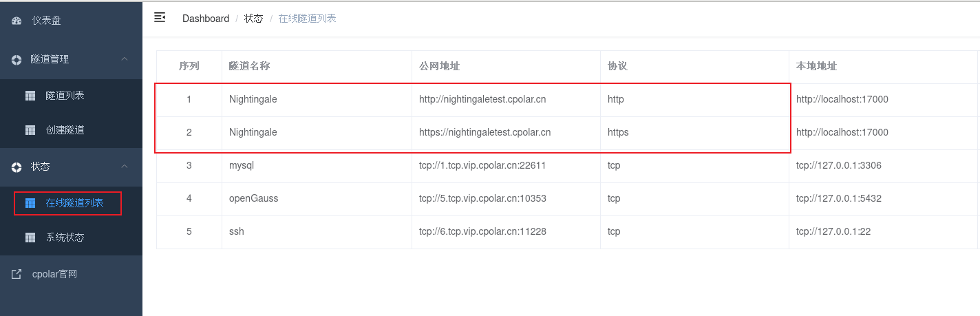Go to Dashboard breadcrumb link
Image resolution: width=980 pixels, height=316 pixels.
pyautogui.click(x=206, y=19)
